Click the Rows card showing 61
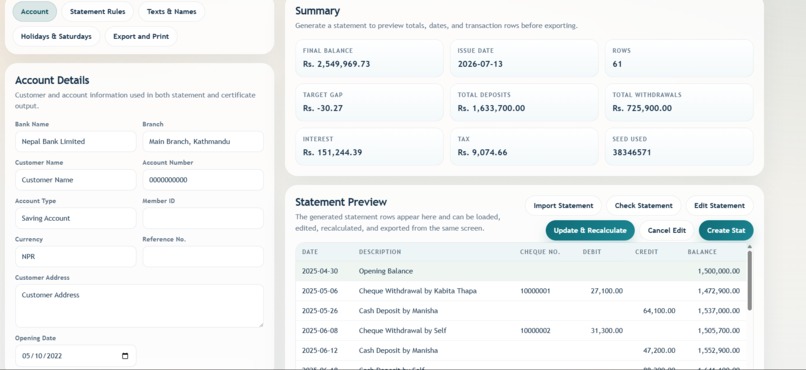 tap(679, 58)
